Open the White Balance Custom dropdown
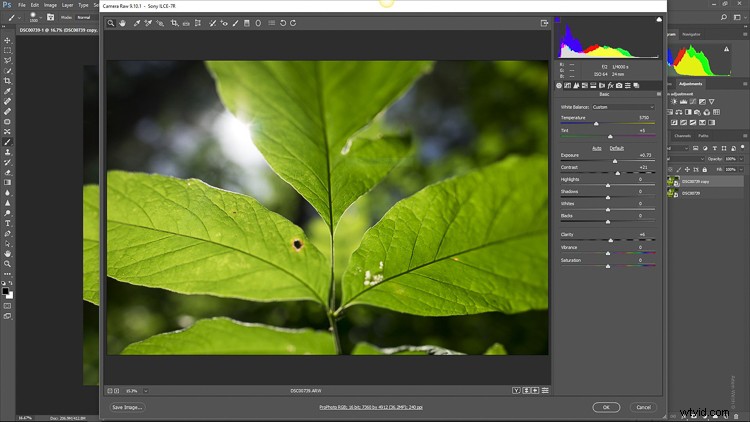 click(x=623, y=107)
